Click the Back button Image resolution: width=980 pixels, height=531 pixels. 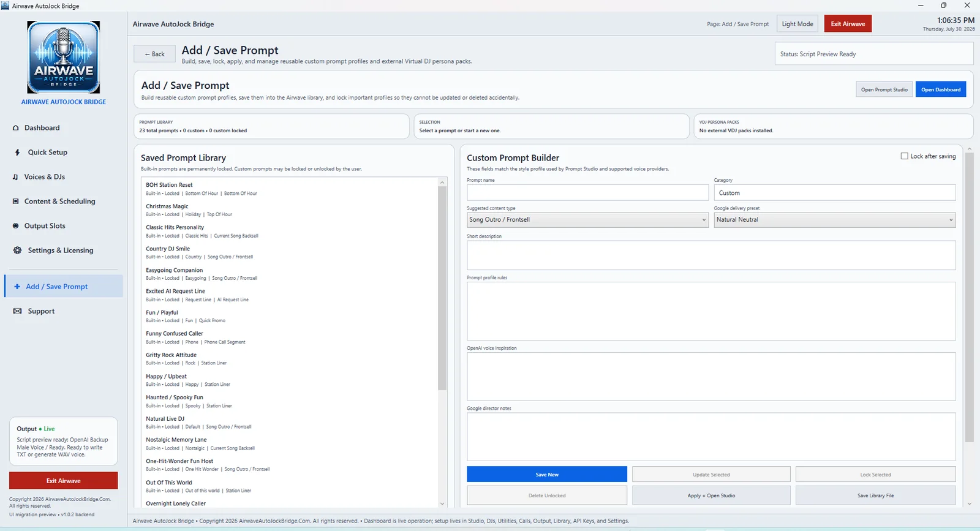click(154, 54)
